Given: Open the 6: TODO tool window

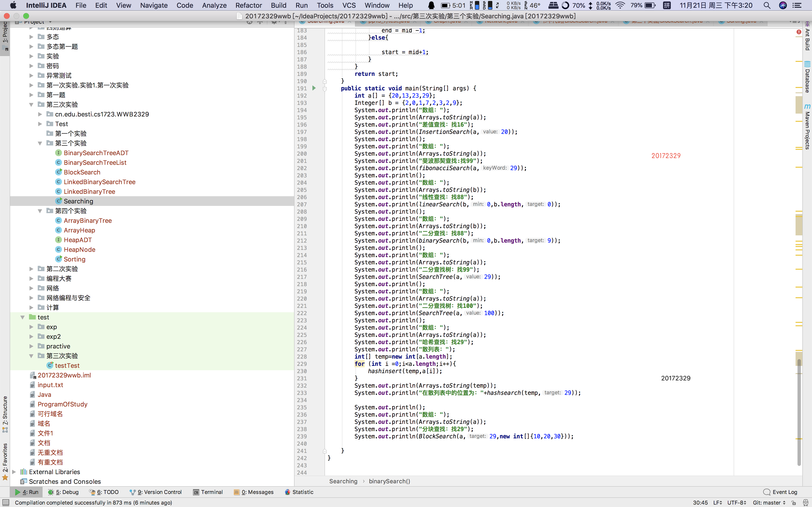Looking at the screenshot, I should [104, 492].
